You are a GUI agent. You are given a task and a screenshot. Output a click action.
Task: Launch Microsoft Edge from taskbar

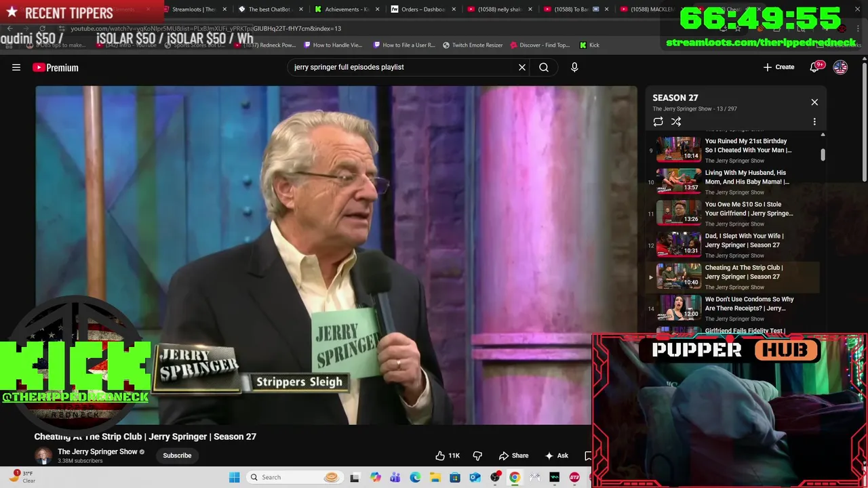pyautogui.click(x=415, y=477)
